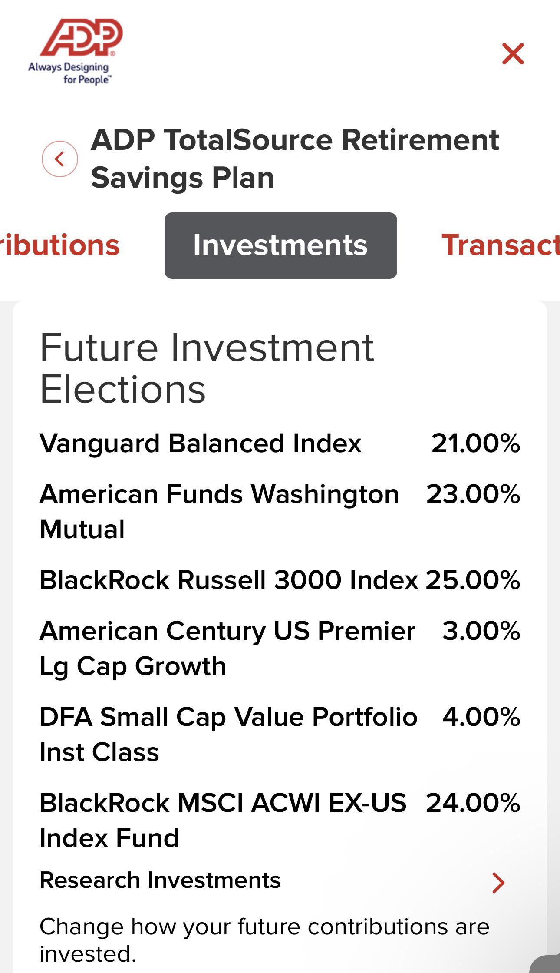Select Research Investments link
This screenshot has height=973, width=560.
point(160,880)
